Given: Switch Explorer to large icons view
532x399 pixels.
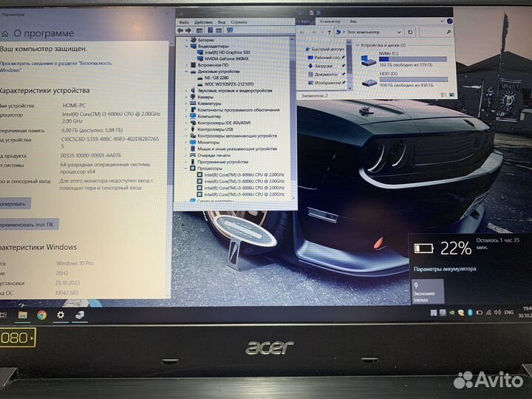Looking at the screenshot, I should coord(452,95).
